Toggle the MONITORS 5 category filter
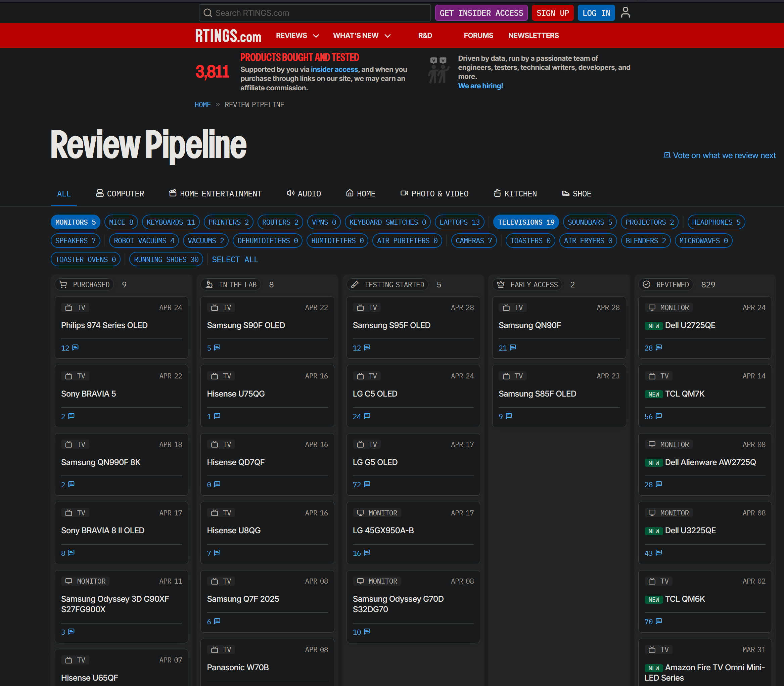The height and width of the screenshot is (686, 784). (x=75, y=222)
